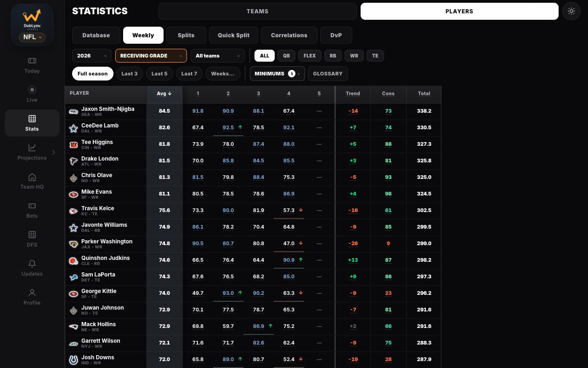The width and height of the screenshot is (588, 368).
Task: Switch to the TEAMS view toggle
Action: coord(257,11)
